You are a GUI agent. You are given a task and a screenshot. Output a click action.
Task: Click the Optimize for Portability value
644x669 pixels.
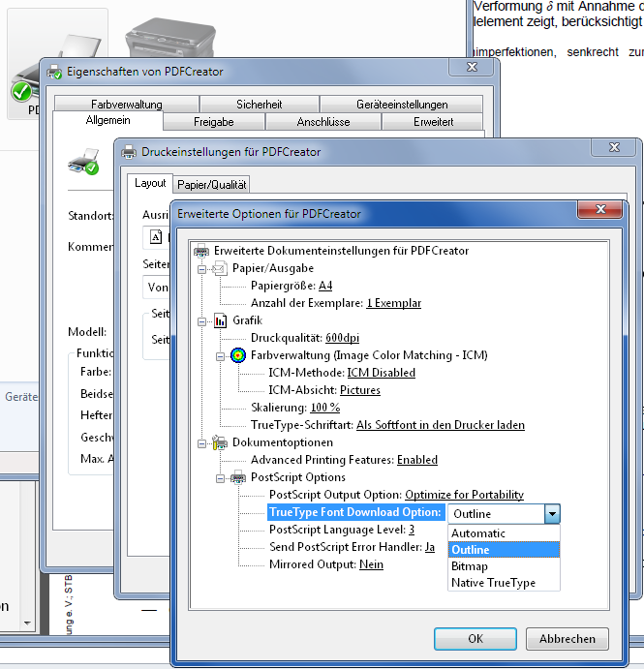pyautogui.click(x=464, y=495)
